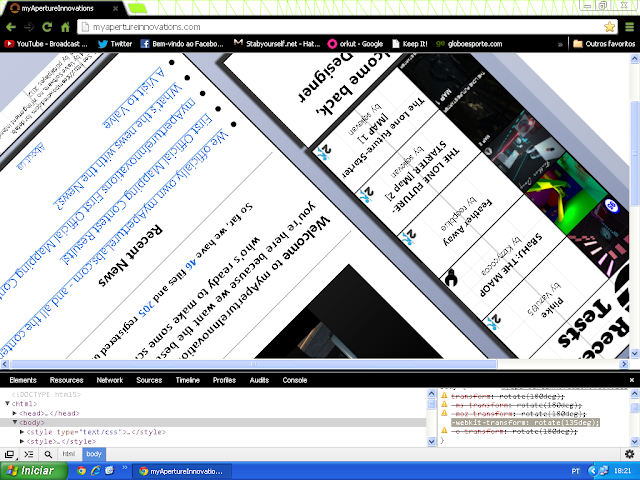Click the browser forward arrow
Image resolution: width=640 pixels, height=480 pixels.
(29, 27)
